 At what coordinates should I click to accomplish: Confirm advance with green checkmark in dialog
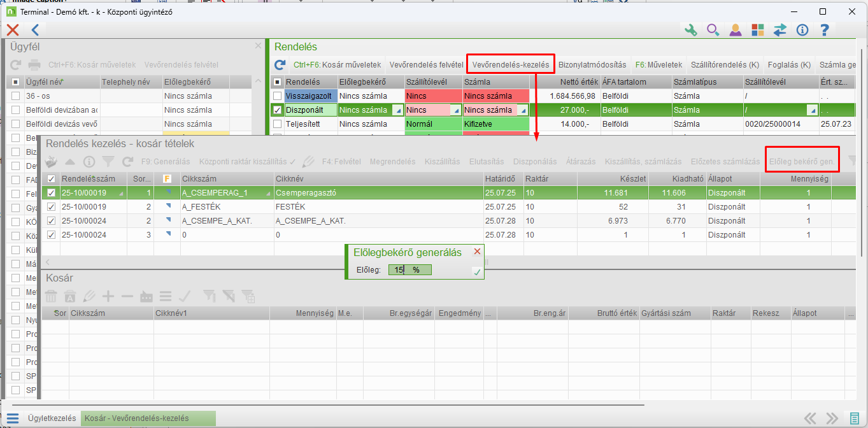pos(477,272)
